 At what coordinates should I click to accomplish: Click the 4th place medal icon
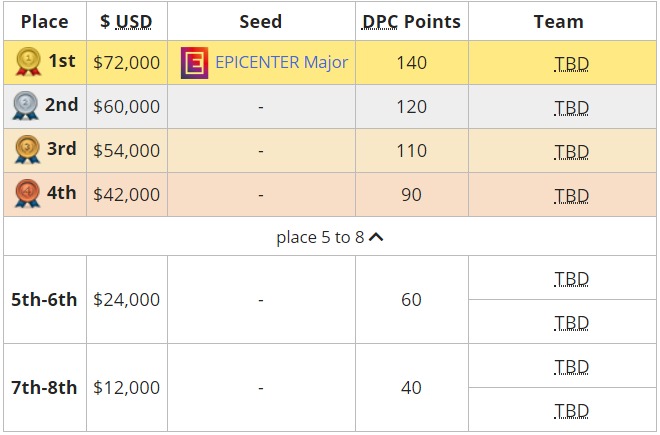[28, 194]
